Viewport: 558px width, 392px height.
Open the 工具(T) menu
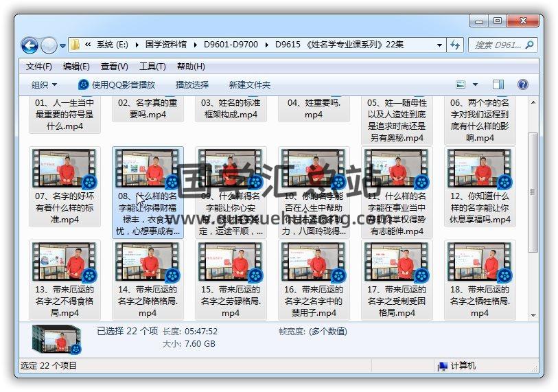click(x=152, y=67)
